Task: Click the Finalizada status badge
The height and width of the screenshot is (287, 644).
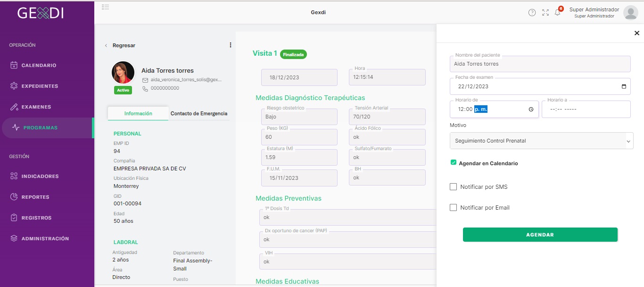Action: click(x=293, y=54)
